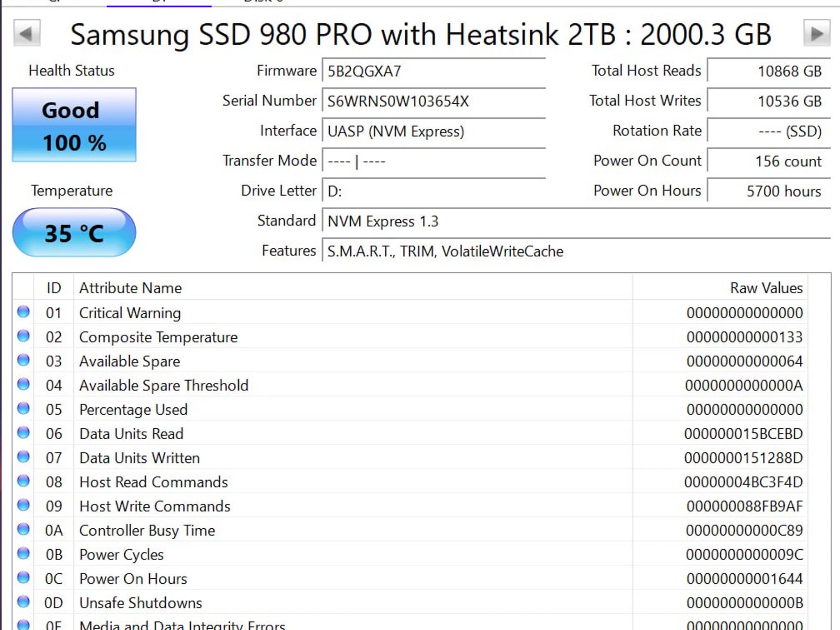The height and width of the screenshot is (630, 840).
Task: Click status orb for Power Cycles row
Action: 23,554
